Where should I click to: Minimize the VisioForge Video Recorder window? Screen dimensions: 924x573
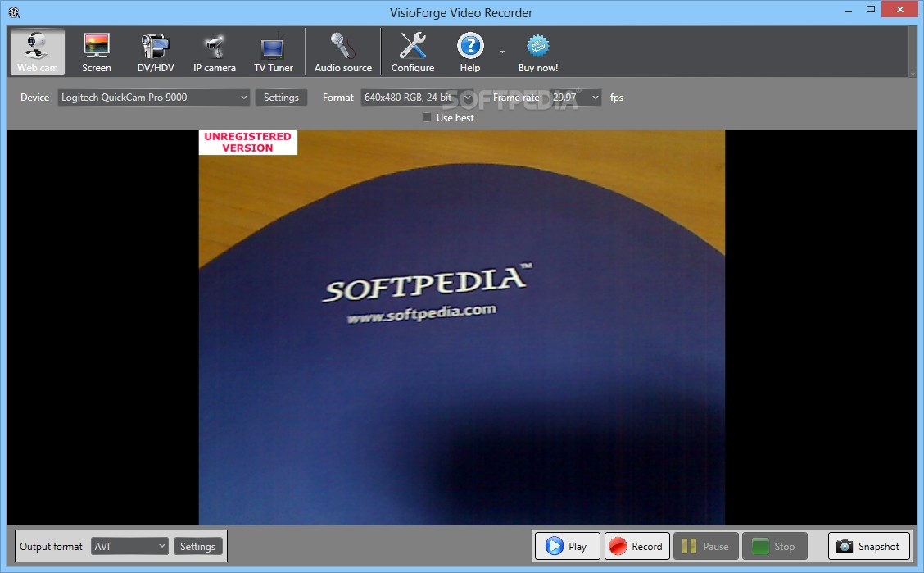[849, 11]
